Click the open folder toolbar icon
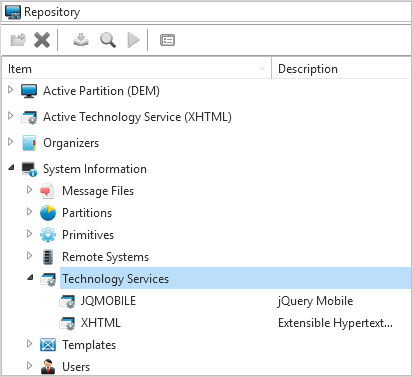Viewport: 413px width, 377px height. (x=18, y=40)
